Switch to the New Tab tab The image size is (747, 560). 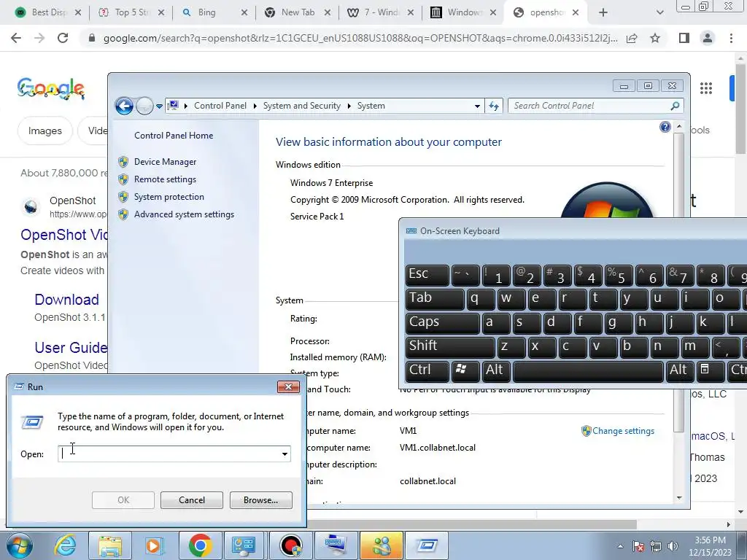pos(298,12)
